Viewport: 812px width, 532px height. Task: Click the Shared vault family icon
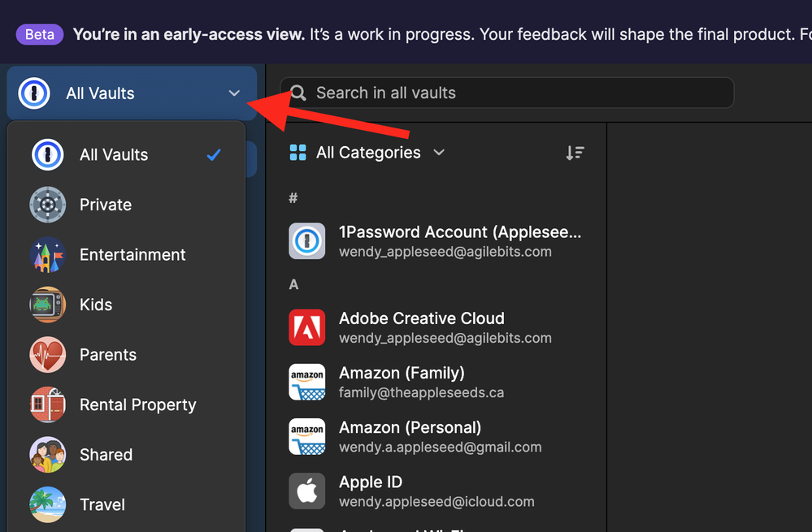[48, 455]
